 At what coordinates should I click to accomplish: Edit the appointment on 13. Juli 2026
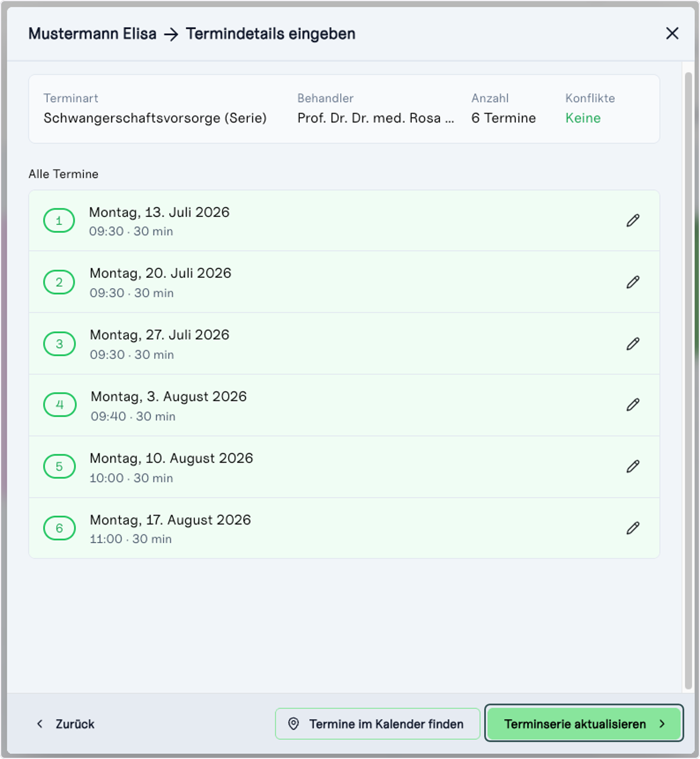(633, 221)
